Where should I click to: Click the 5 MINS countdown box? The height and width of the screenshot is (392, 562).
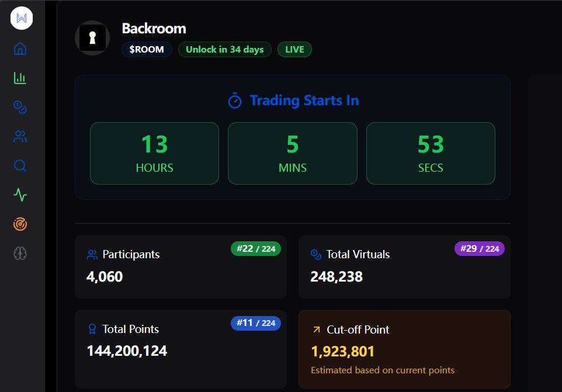(293, 154)
